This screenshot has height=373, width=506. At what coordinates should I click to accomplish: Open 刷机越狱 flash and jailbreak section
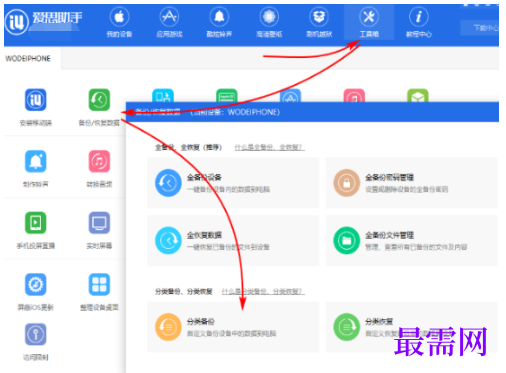pyautogui.click(x=319, y=22)
